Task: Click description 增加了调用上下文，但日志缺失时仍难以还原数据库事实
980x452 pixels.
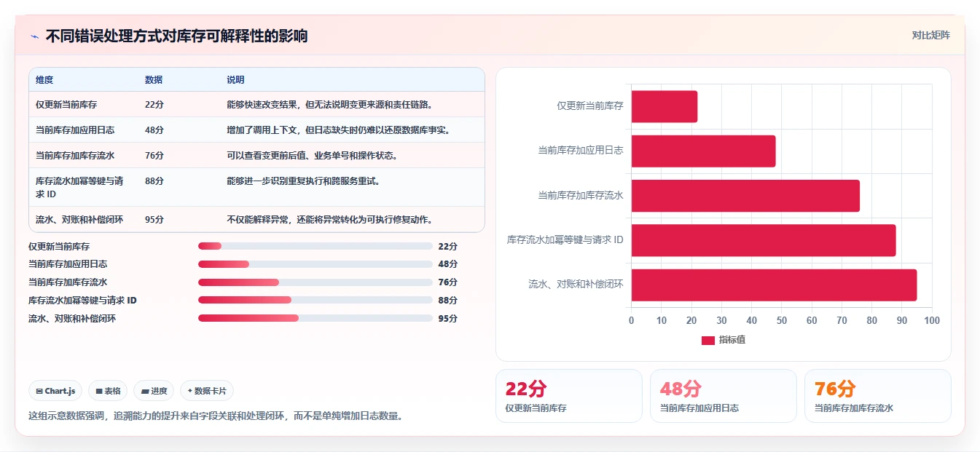Action: click(x=340, y=130)
